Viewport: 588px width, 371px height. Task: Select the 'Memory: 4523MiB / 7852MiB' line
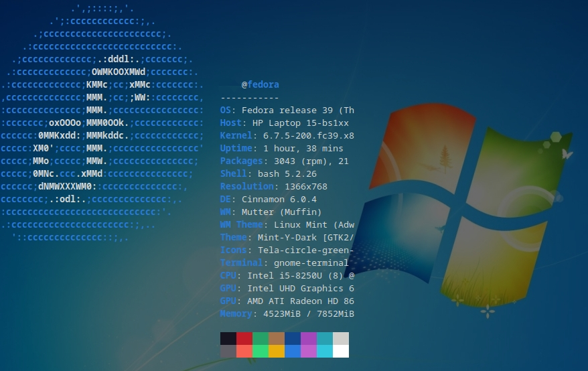(x=287, y=314)
